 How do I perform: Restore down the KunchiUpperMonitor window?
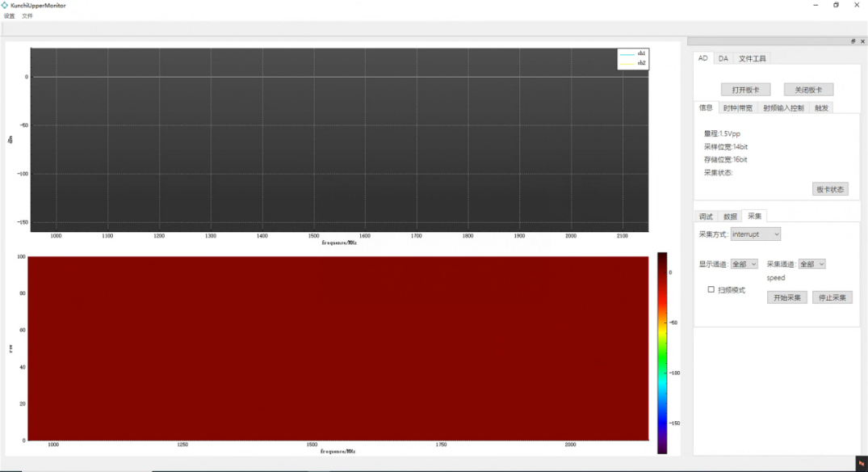point(836,5)
